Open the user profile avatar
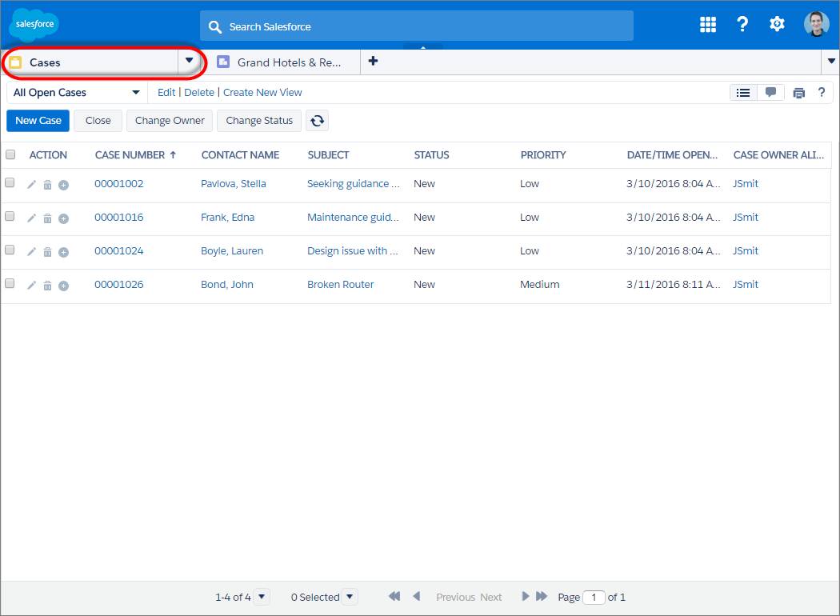 (816, 24)
